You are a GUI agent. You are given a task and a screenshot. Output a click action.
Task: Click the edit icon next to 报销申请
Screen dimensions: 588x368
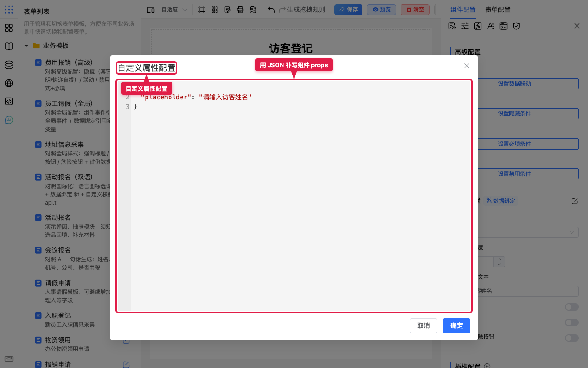[x=126, y=364]
